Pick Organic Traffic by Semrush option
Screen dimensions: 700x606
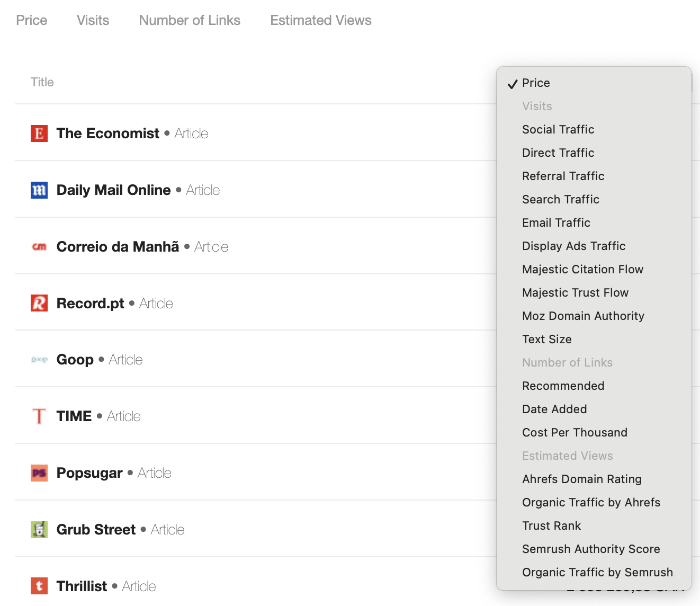[594, 572]
